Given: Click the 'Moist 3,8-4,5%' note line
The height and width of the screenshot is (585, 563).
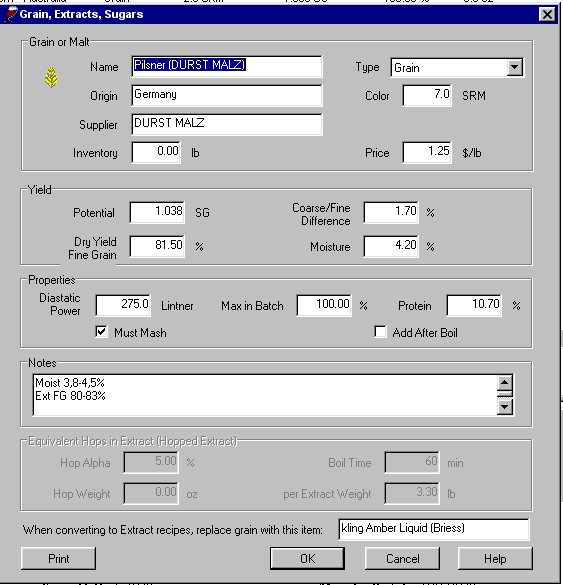Looking at the screenshot, I should point(70,383).
